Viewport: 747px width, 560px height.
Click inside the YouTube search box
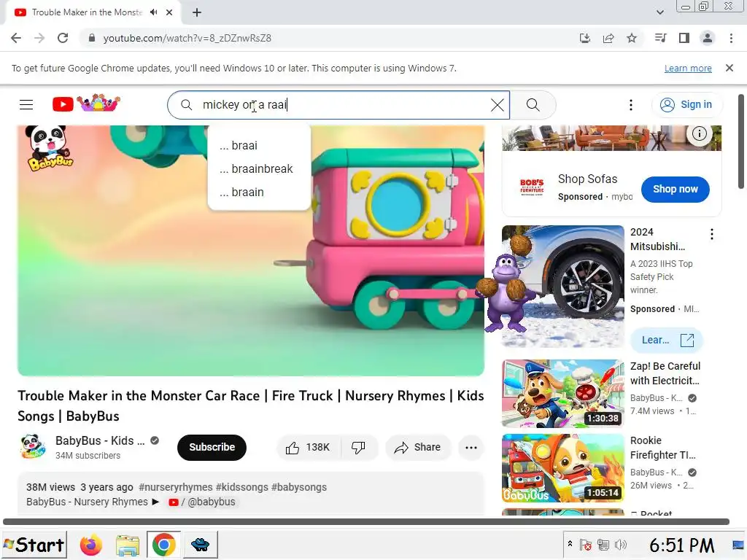pos(338,105)
